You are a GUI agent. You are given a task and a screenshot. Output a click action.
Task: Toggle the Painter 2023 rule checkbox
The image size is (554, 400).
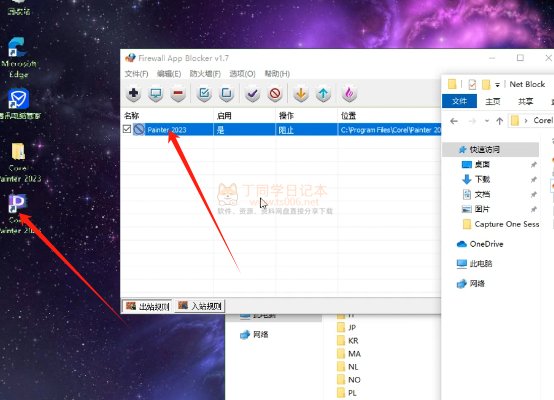pos(127,129)
